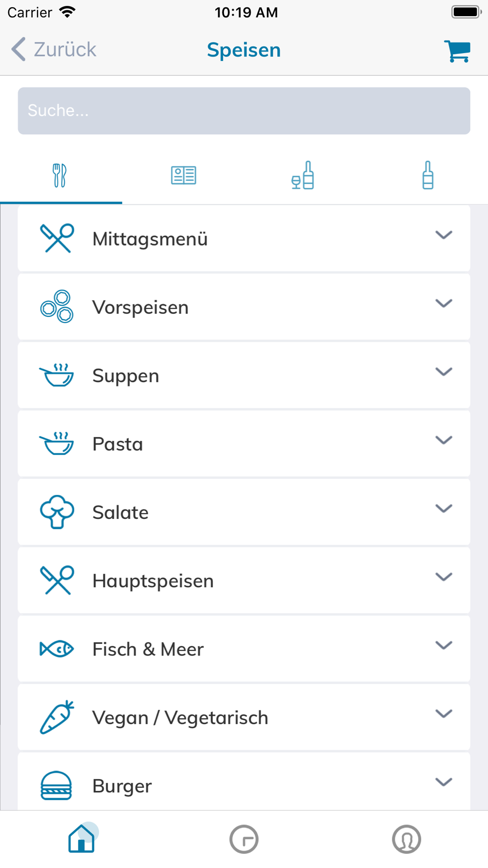Open the shopping cart
This screenshot has height=868, width=488.
coord(457,51)
